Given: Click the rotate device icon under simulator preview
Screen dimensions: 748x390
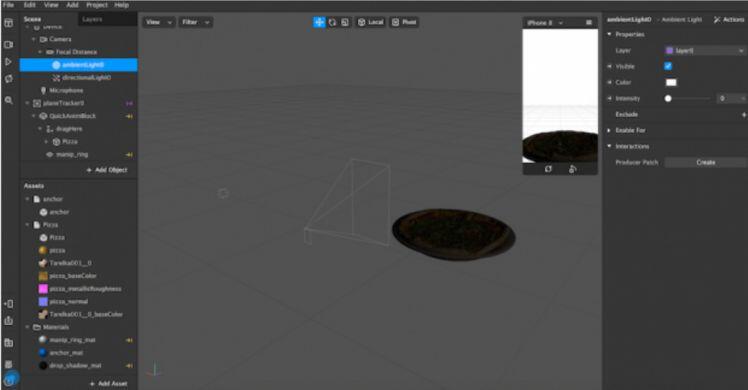Looking at the screenshot, I should click(548, 169).
